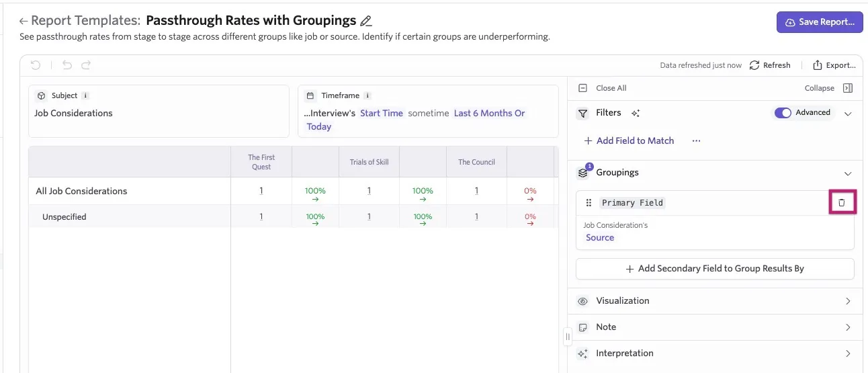868x373 pixels.
Task: Click the reset history icon in the toolbar
Action: [x=36, y=65]
